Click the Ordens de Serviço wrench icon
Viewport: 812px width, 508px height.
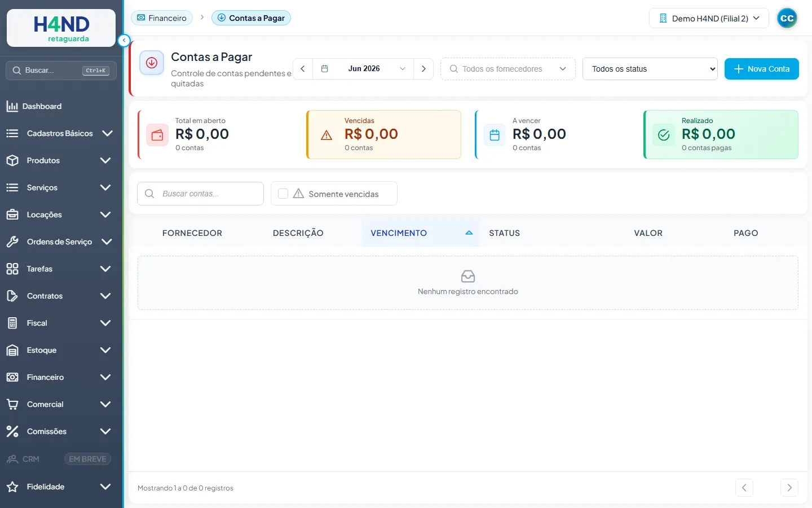(x=12, y=242)
